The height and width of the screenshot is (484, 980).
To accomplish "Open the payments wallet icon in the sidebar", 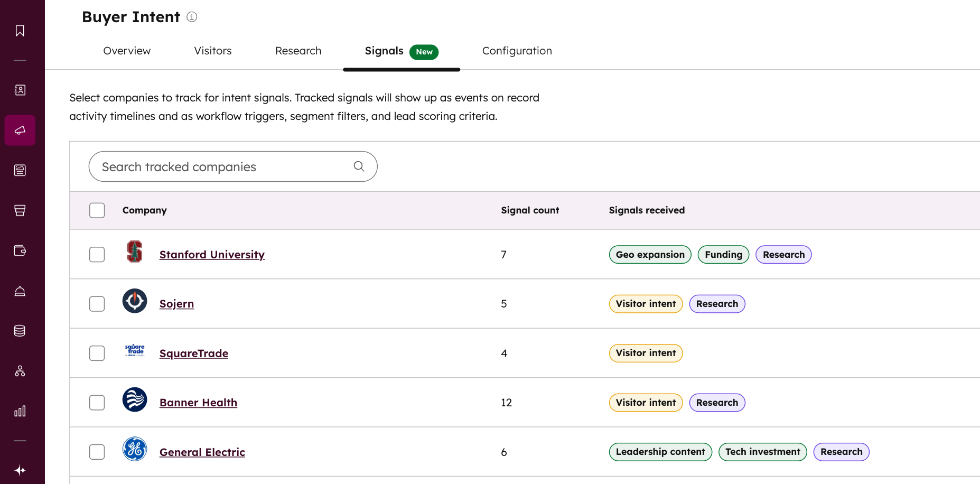I will pos(20,250).
